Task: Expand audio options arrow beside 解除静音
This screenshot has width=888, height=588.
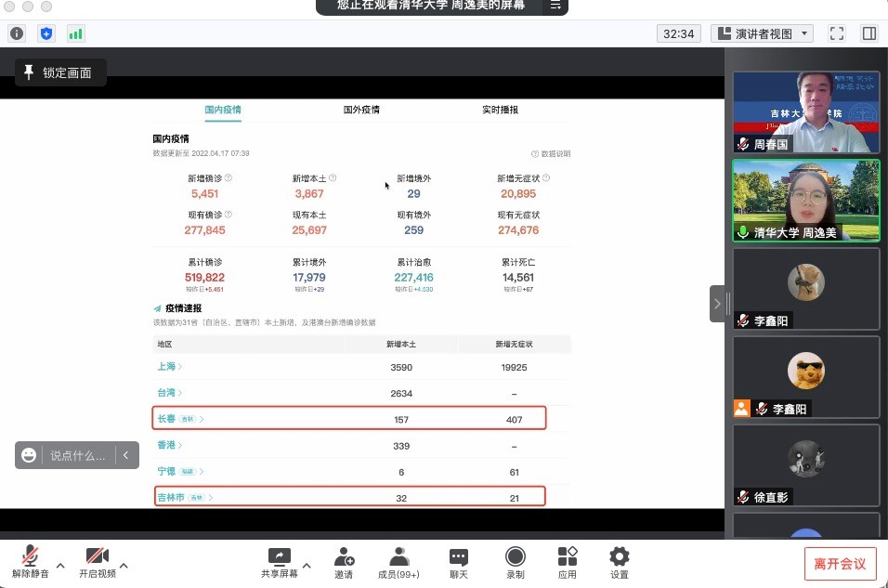Action: pyautogui.click(x=60, y=564)
